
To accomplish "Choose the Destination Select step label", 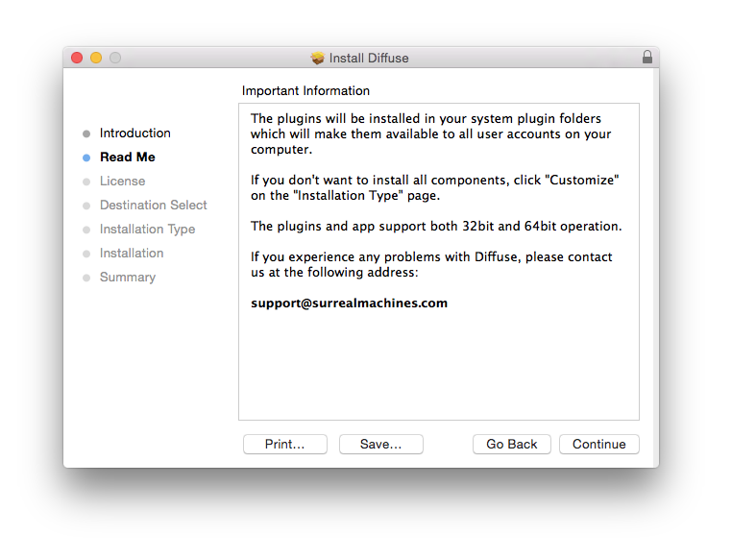I will pyautogui.click(x=153, y=206).
